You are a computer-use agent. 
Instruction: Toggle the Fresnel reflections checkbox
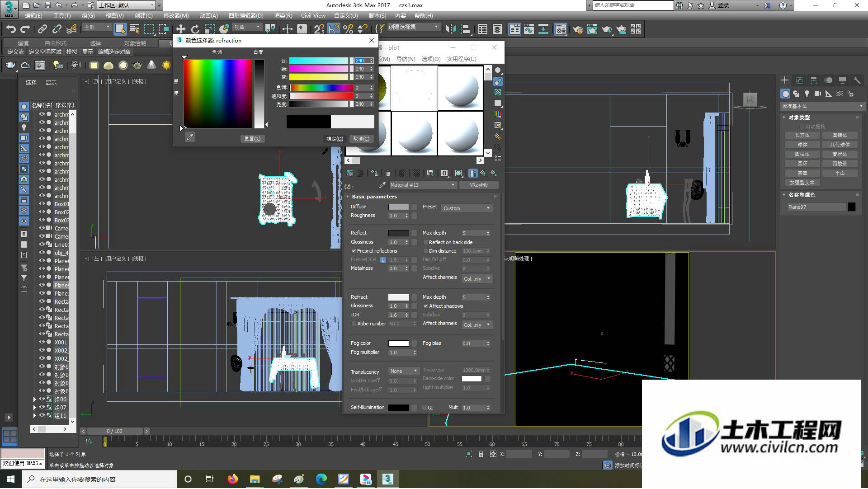pyautogui.click(x=354, y=251)
